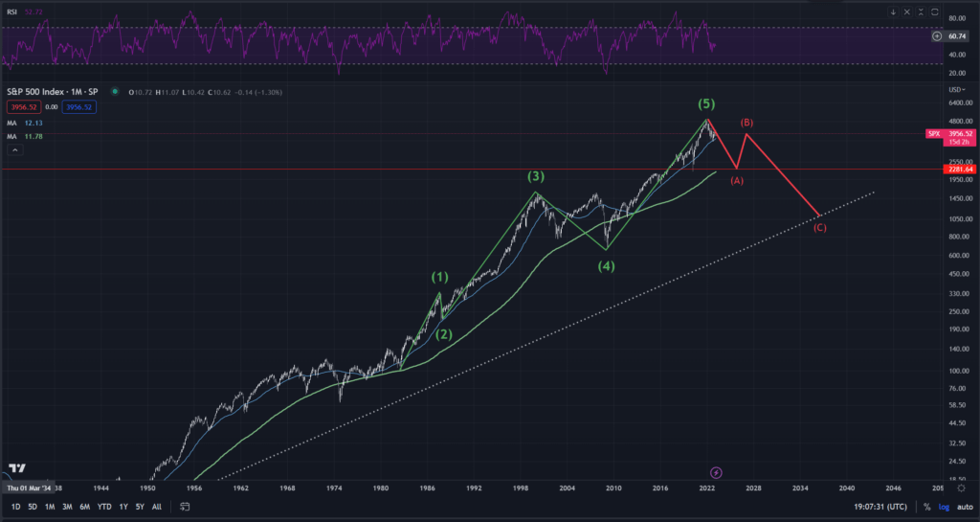Open the chart settings gear icon
This screenshot has height=522, width=980.
(x=961, y=488)
